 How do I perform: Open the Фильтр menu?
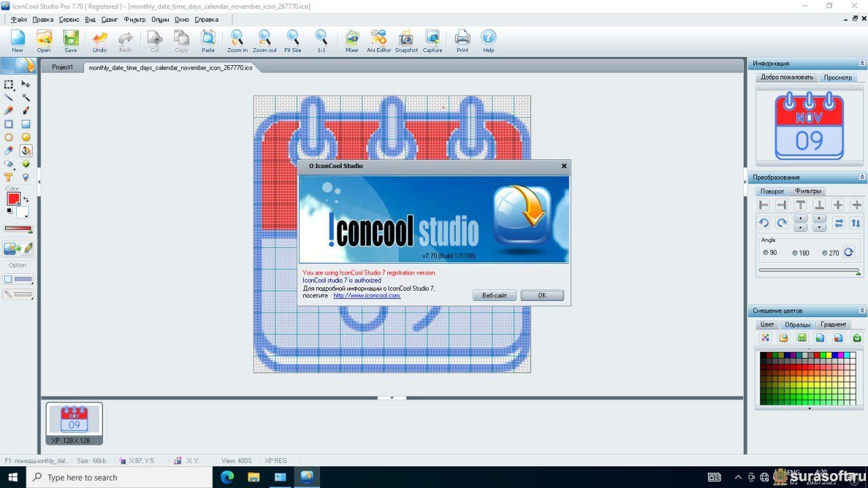[134, 20]
